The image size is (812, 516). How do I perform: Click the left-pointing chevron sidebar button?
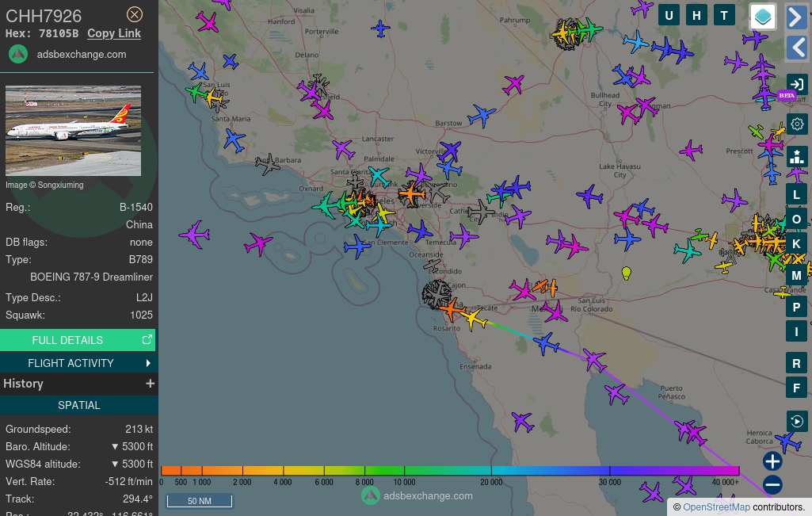point(796,47)
